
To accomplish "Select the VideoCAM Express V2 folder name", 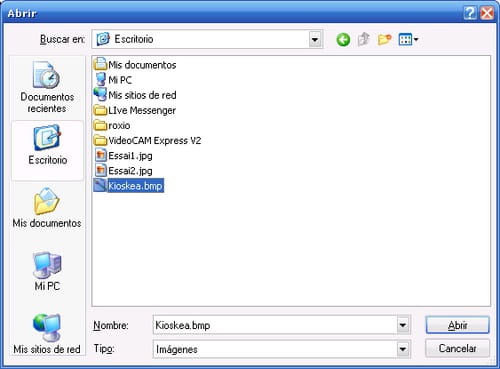I will click(x=155, y=141).
